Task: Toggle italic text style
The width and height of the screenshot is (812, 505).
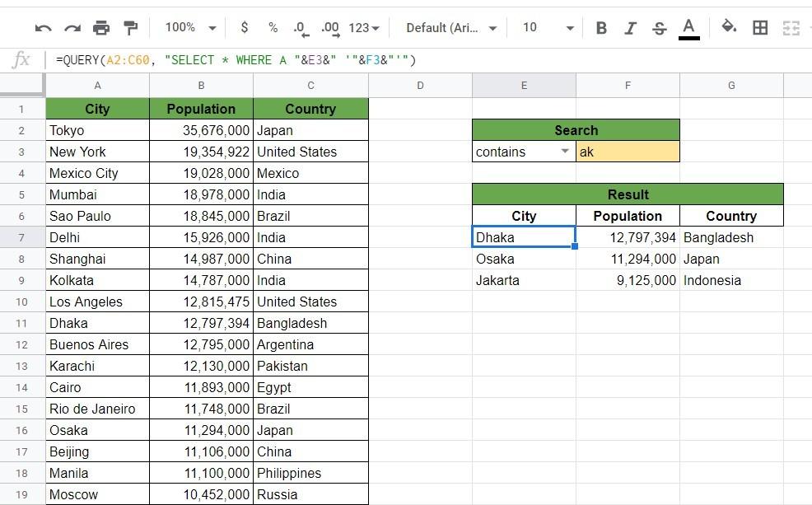Action: pos(630,28)
